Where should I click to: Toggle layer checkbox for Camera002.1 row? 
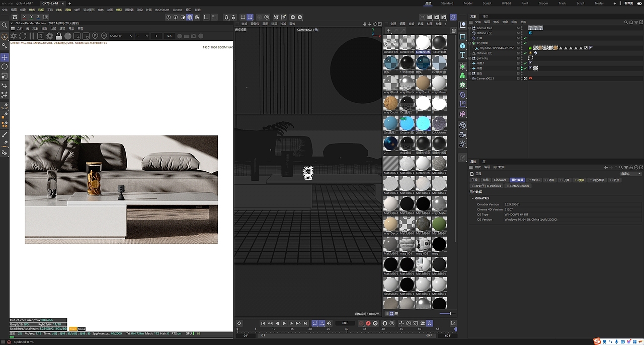518,79
